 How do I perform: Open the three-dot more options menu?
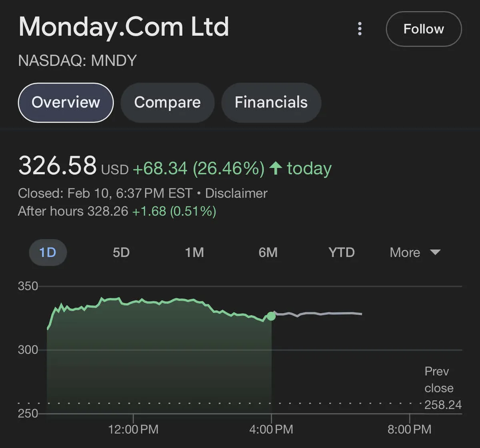pos(360,29)
